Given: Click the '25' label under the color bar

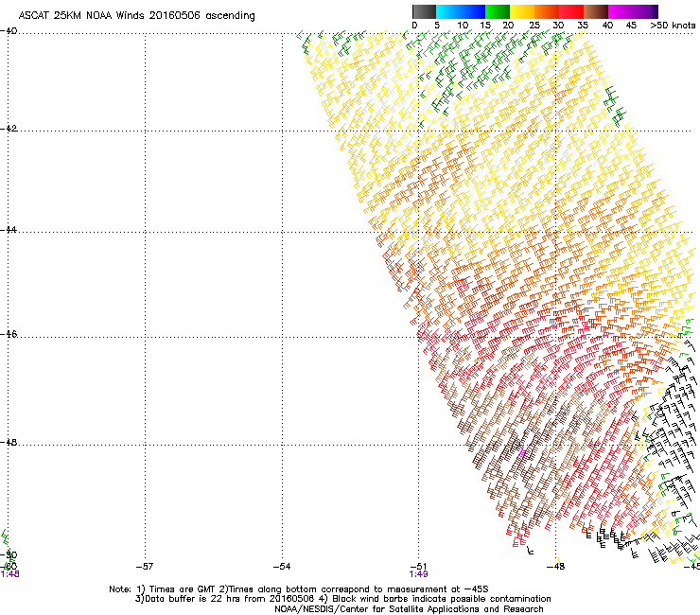Looking at the screenshot, I should (x=534, y=26).
